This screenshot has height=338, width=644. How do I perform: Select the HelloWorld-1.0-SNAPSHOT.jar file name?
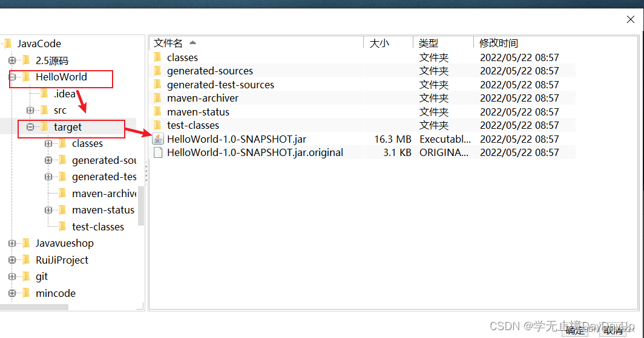click(237, 139)
